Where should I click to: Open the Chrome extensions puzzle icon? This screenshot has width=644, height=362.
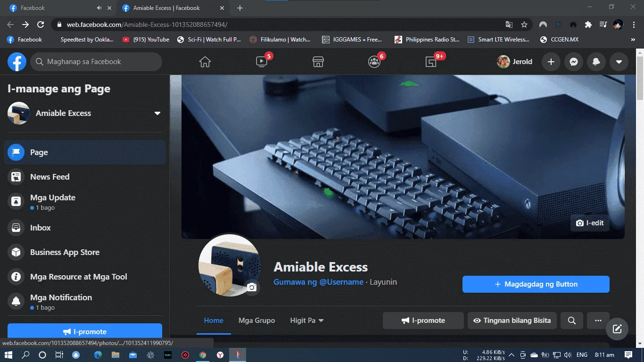588,25
